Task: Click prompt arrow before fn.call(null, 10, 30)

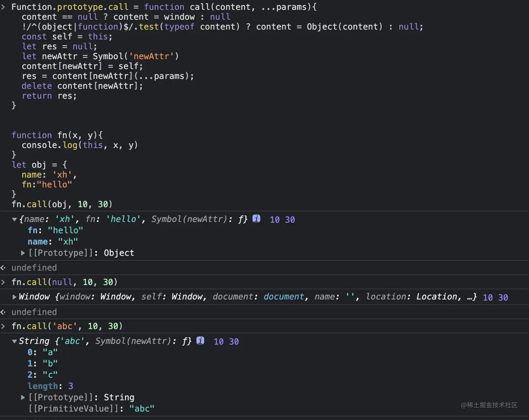Action: (x=3, y=282)
